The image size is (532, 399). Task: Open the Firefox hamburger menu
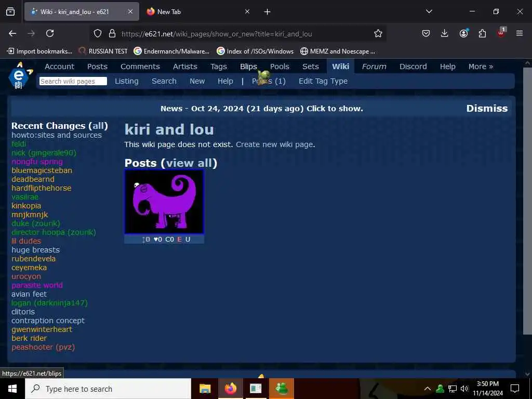coord(520,33)
